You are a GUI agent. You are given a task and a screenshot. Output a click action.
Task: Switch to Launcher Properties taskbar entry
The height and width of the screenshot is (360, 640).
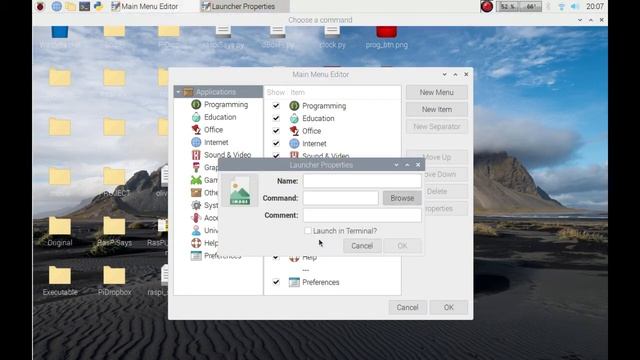point(244,6)
